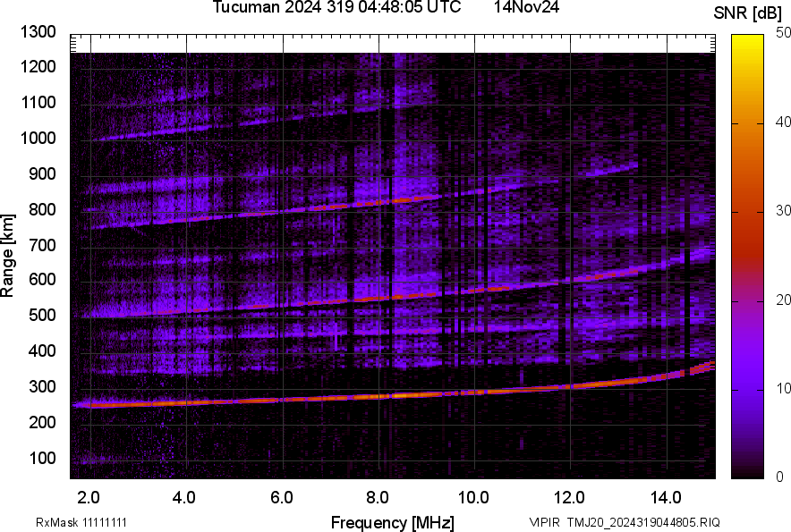Click the 100 range axis tick label

click(43, 458)
